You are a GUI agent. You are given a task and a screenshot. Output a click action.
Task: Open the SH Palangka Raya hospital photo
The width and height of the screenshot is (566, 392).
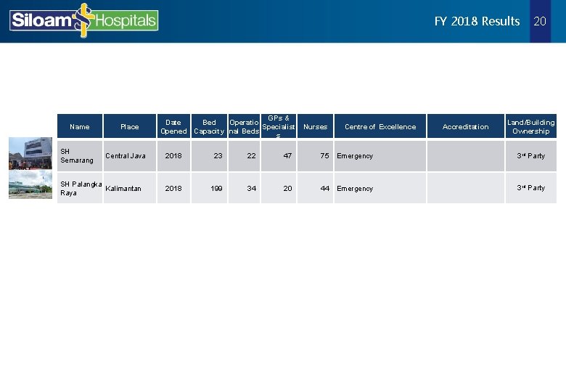(x=30, y=185)
